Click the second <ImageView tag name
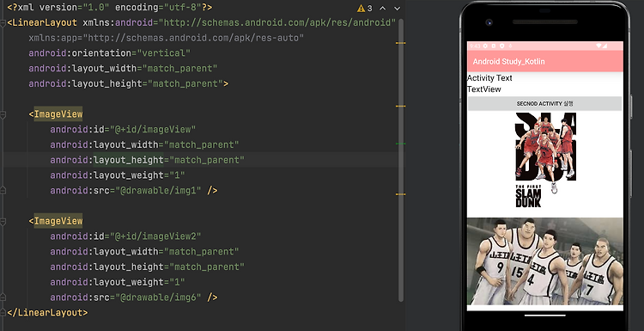 point(58,221)
